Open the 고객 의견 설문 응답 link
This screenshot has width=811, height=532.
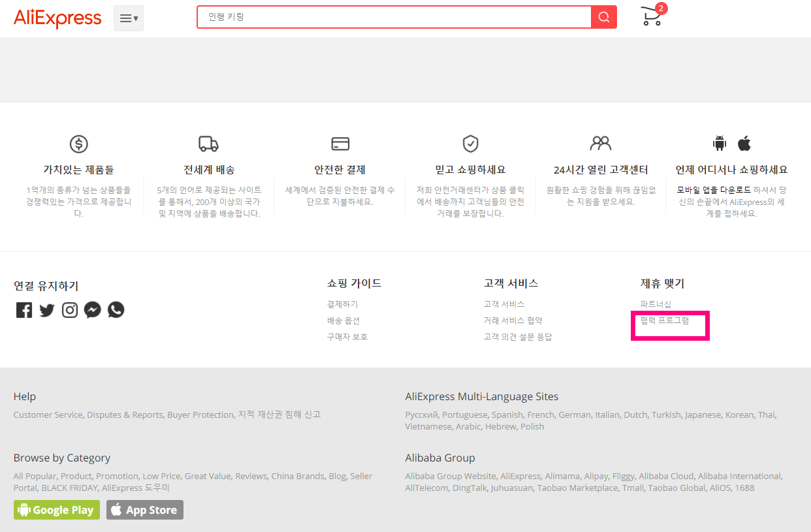coord(518,337)
